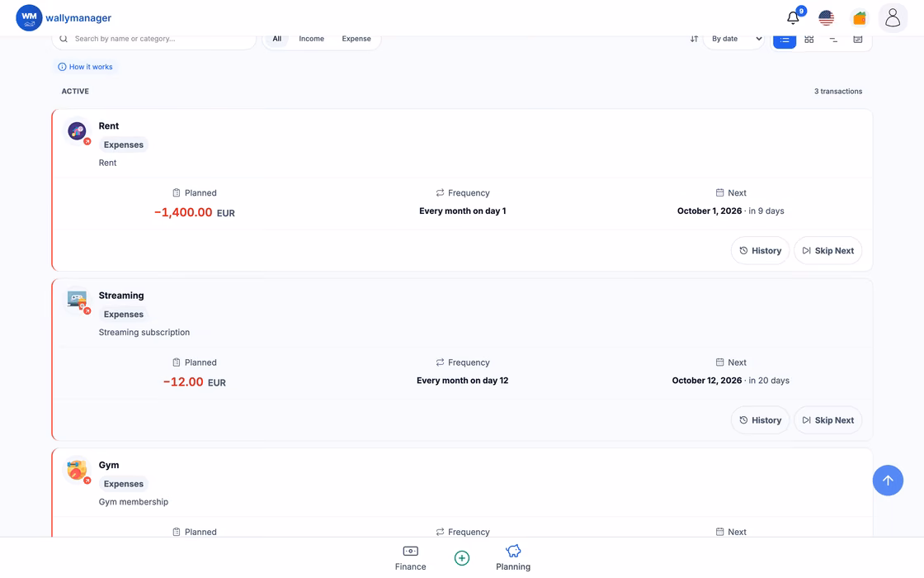Image resolution: width=924 pixels, height=578 pixels.
Task: Open the wallet icon in header
Action: click(x=860, y=17)
